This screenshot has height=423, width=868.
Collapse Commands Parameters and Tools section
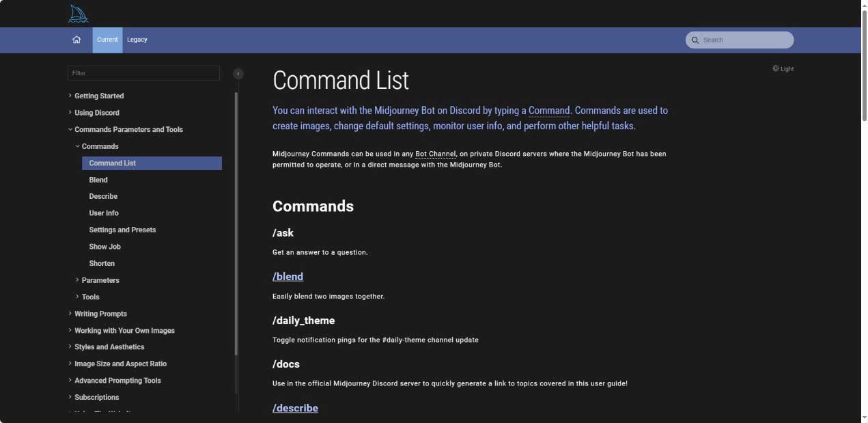pyautogui.click(x=128, y=129)
